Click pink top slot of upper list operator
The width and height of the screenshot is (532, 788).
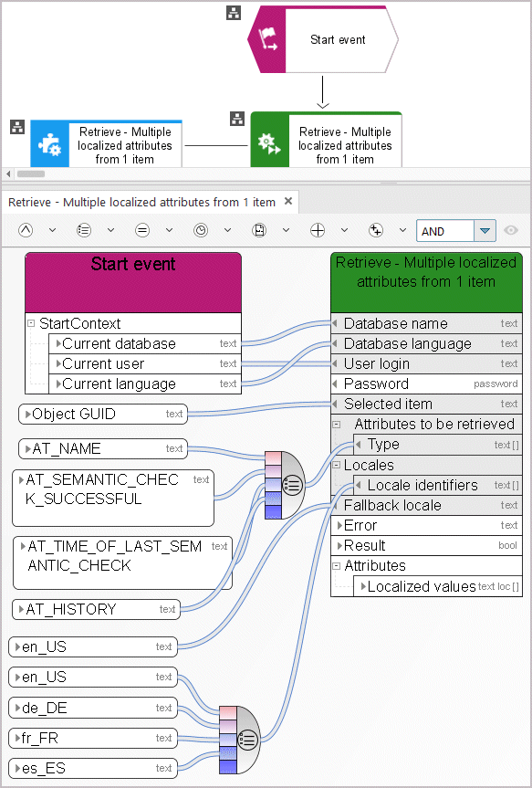pos(273,458)
